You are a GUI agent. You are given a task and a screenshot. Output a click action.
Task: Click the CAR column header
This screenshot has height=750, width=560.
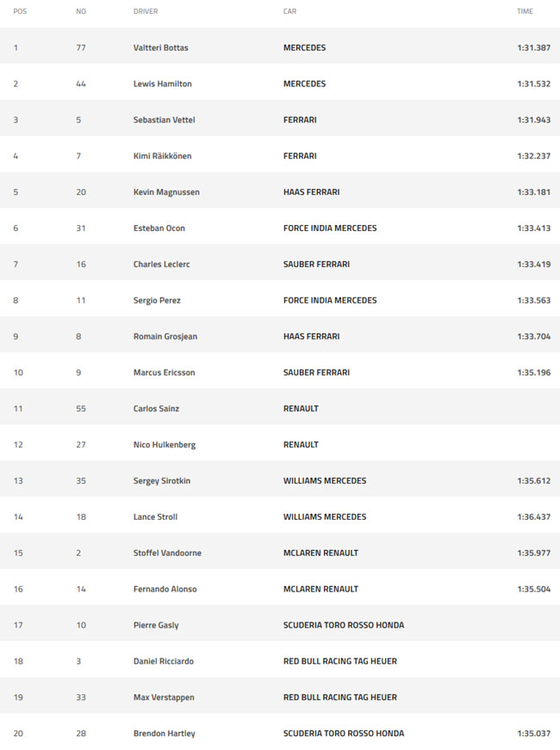289,11
